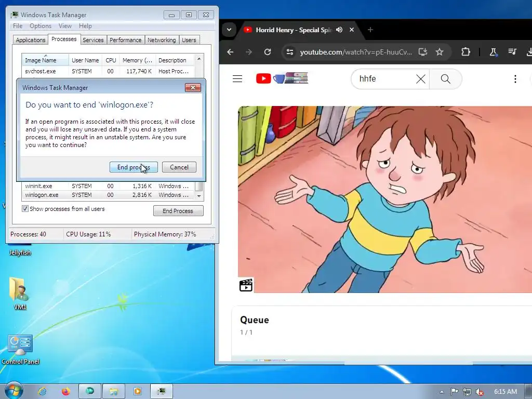Open the Windows Start menu
The width and height of the screenshot is (532, 399).
pos(13,391)
